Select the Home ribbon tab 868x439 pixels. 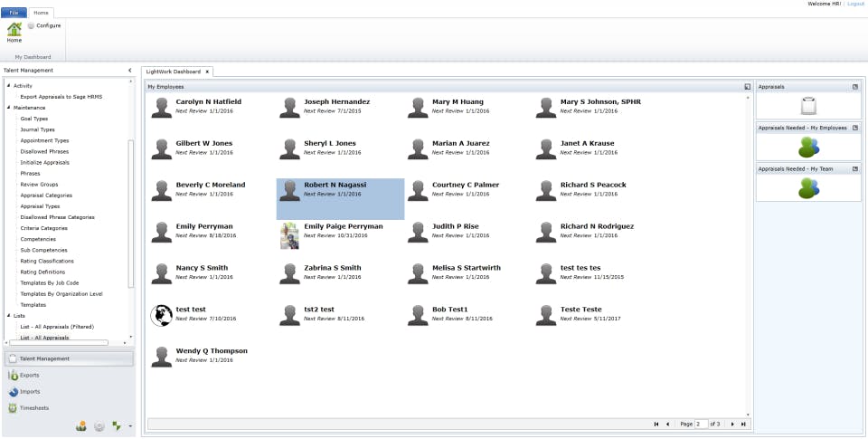click(x=41, y=12)
